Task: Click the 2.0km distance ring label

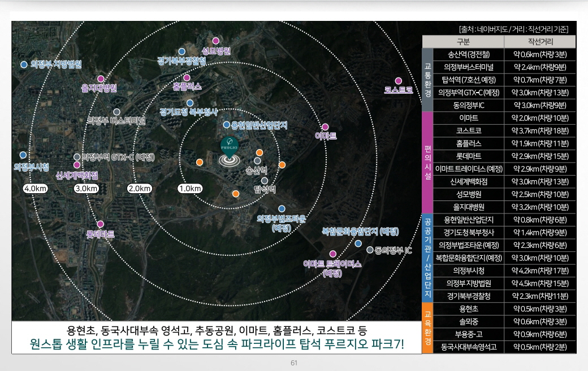Action: pyautogui.click(x=140, y=188)
